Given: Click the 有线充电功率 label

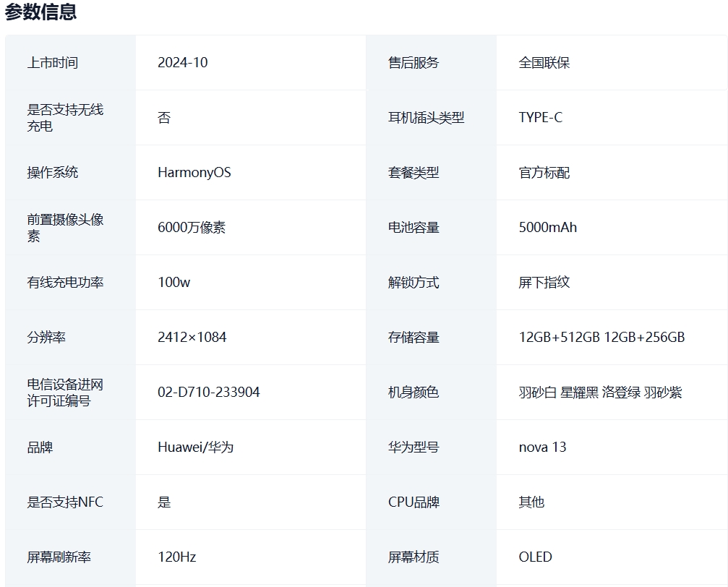Looking at the screenshot, I should (65, 283).
